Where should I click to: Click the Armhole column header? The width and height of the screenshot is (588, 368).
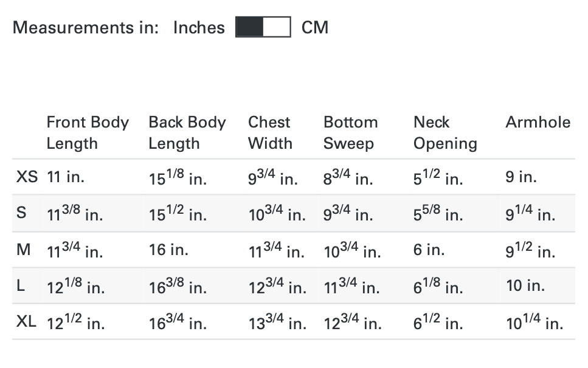[x=538, y=122]
